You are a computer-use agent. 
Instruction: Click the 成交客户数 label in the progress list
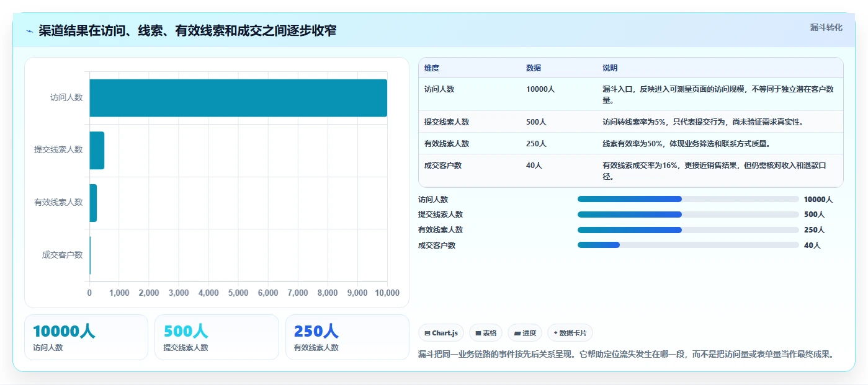(x=437, y=246)
